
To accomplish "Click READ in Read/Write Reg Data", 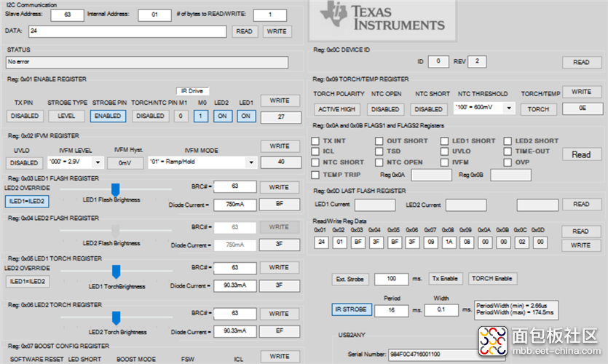I will (581, 232).
